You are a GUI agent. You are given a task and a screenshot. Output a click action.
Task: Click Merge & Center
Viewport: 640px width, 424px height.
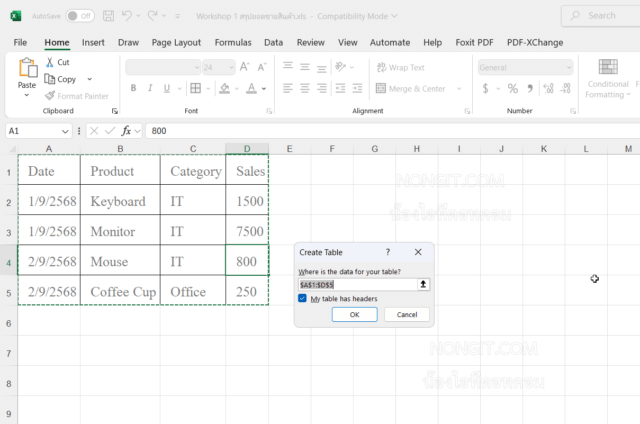coord(410,89)
